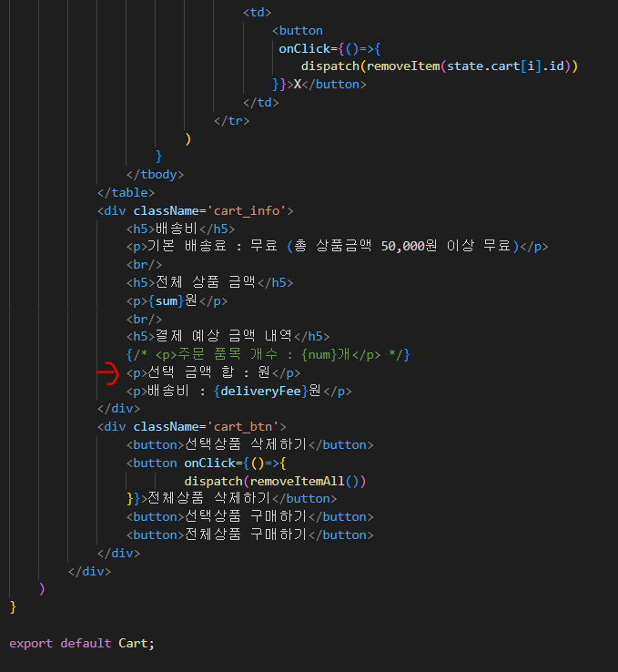Click the 전체상품 구매하기 button line

[249, 535]
